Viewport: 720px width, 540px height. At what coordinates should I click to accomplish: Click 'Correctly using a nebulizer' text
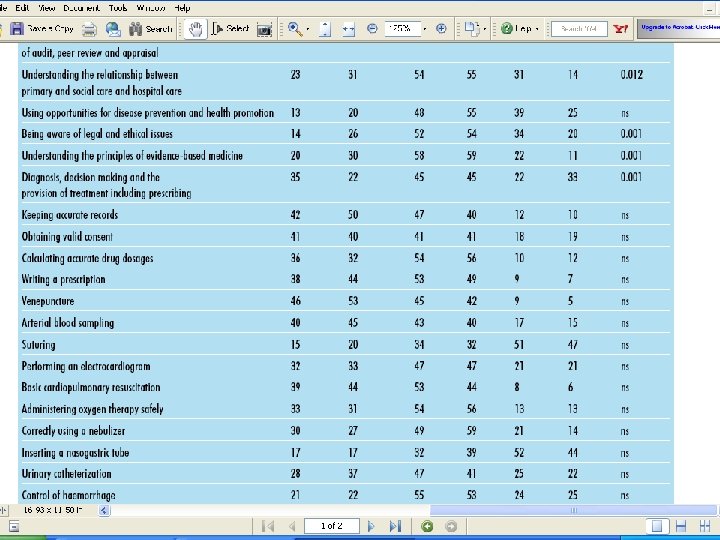[x=73, y=431]
